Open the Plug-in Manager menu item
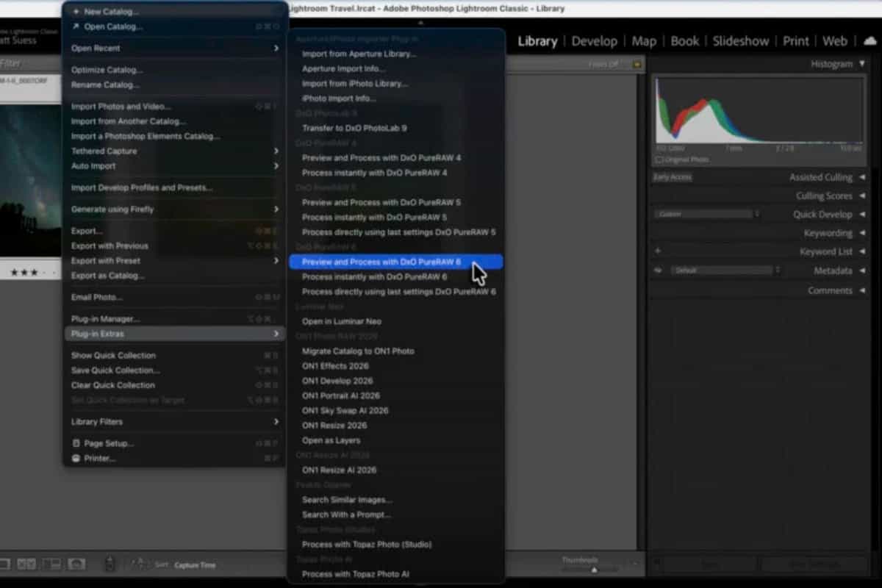Image resolution: width=882 pixels, height=588 pixels. click(x=175, y=319)
